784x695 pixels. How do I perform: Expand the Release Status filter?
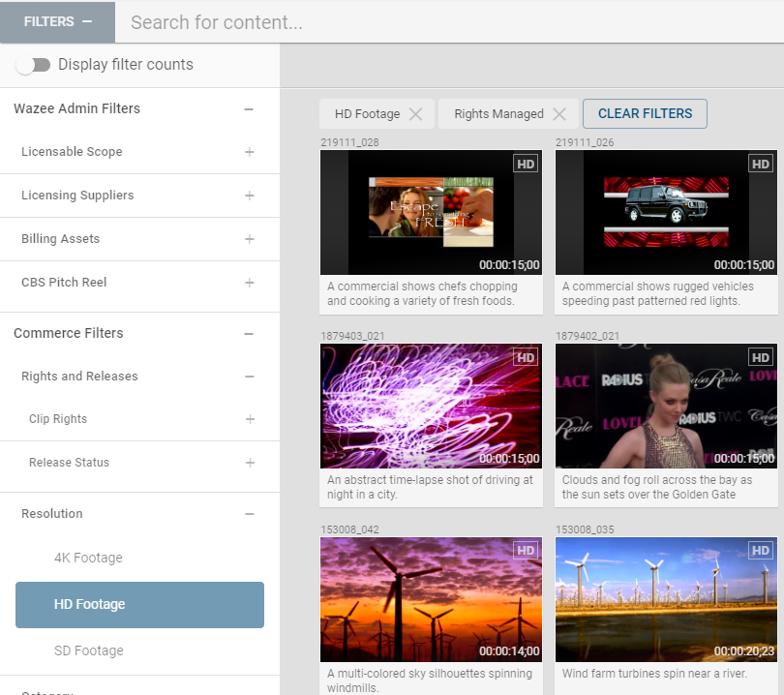pos(250,463)
